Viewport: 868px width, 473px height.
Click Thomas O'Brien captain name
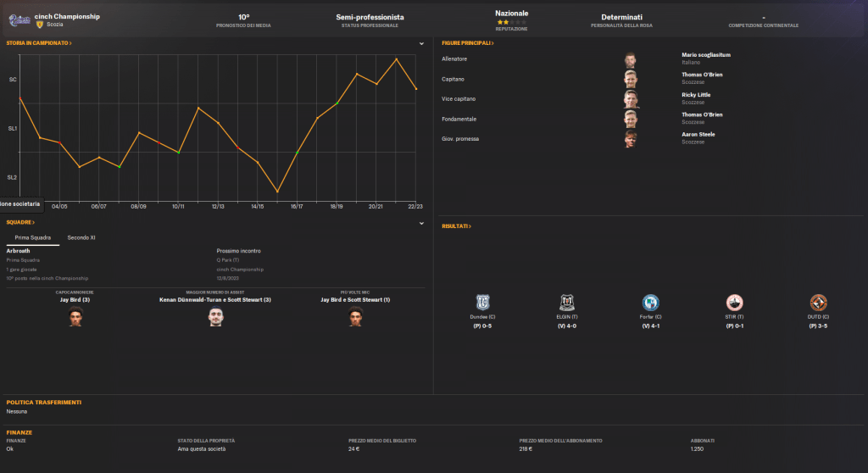pyautogui.click(x=702, y=75)
